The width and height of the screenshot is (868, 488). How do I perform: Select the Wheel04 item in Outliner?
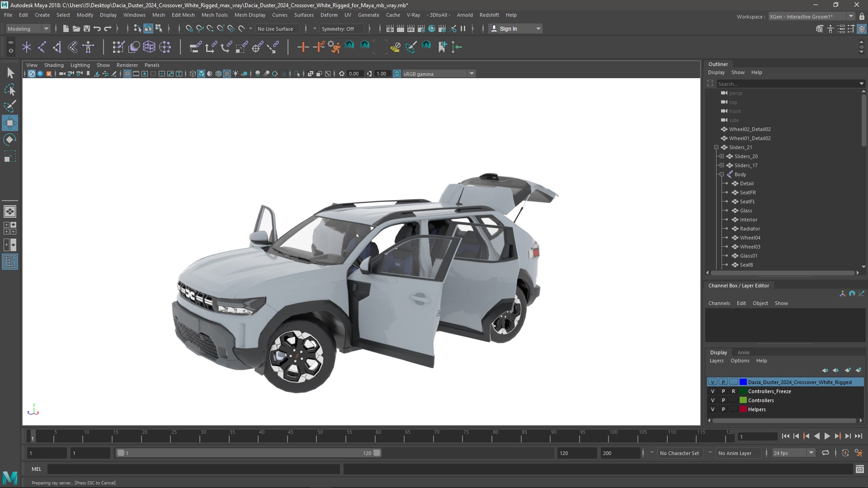pyautogui.click(x=750, y=238)
